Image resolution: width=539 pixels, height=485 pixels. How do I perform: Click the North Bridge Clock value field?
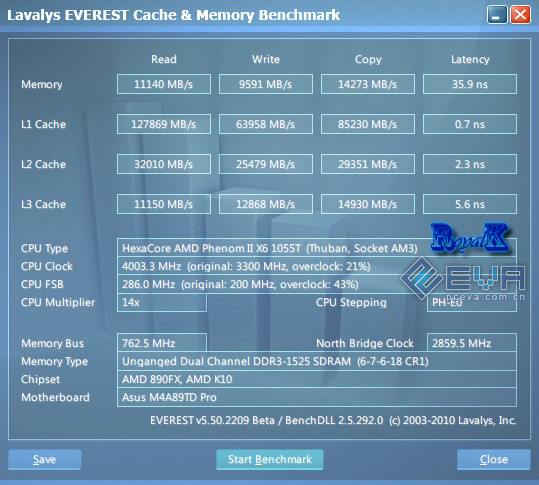point(472,343)
